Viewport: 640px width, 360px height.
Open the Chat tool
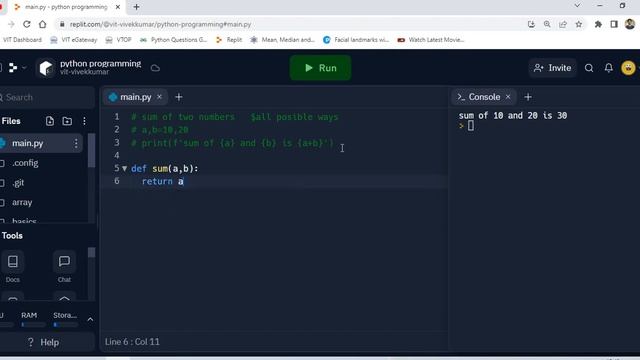(64, 267)
